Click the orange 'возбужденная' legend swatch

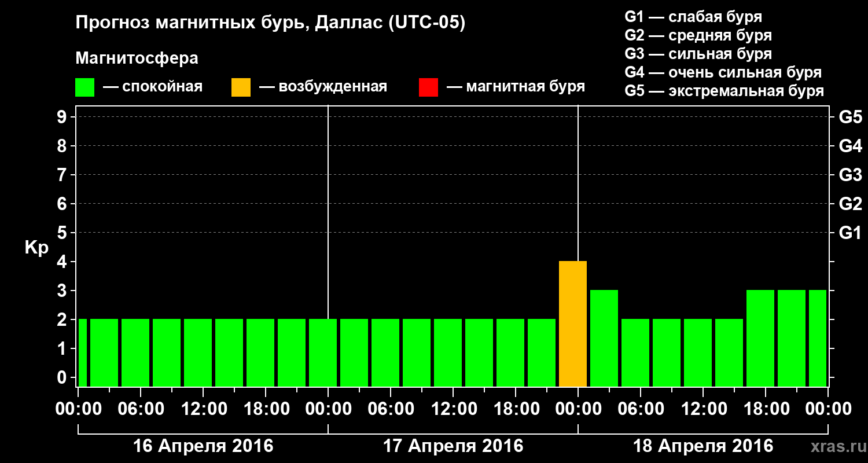[x=241, y=87]
